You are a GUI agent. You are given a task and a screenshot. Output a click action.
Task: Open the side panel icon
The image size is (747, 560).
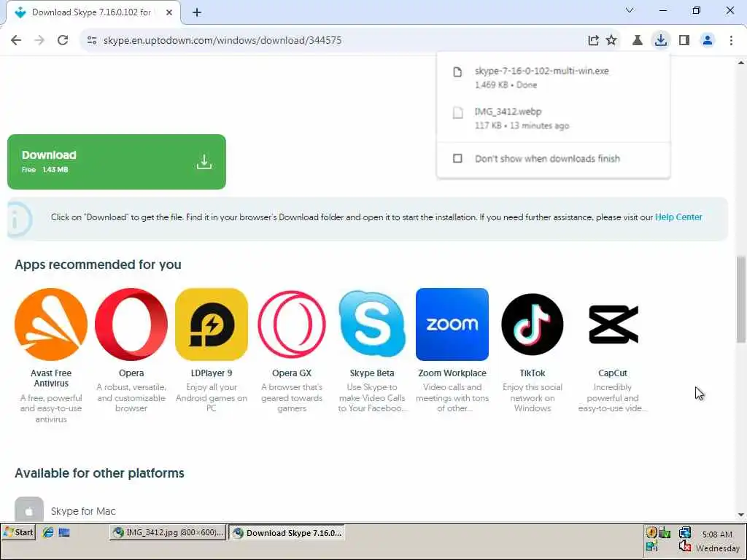(684, 41)
